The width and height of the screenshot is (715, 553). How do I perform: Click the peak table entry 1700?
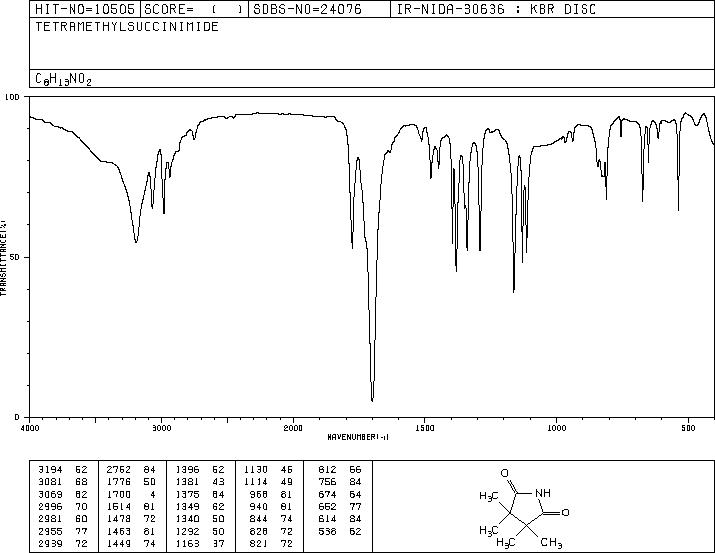[119, 494]
